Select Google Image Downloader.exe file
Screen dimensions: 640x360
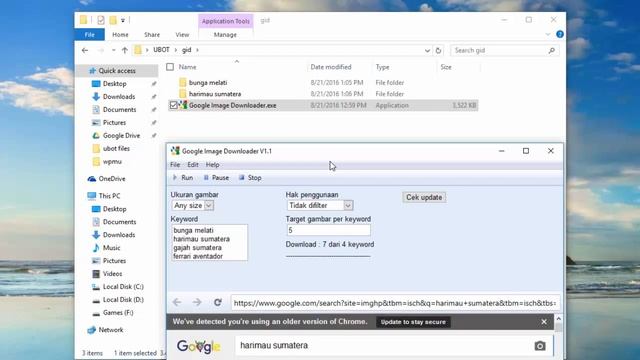[x=232, y=105]
